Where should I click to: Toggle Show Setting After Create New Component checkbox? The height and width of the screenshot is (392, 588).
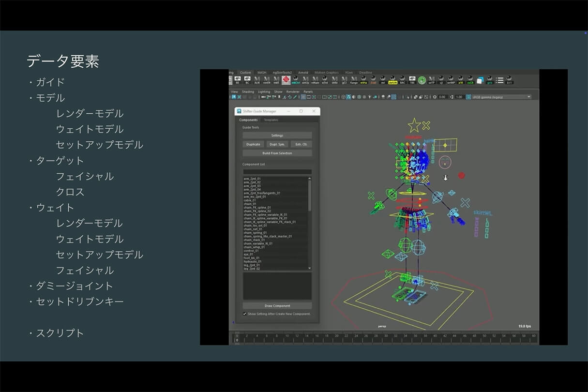(x=245, y=314)
